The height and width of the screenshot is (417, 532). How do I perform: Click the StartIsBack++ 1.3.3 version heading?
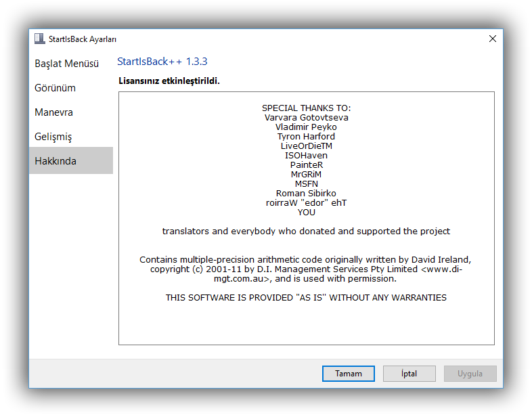point(162,62)
